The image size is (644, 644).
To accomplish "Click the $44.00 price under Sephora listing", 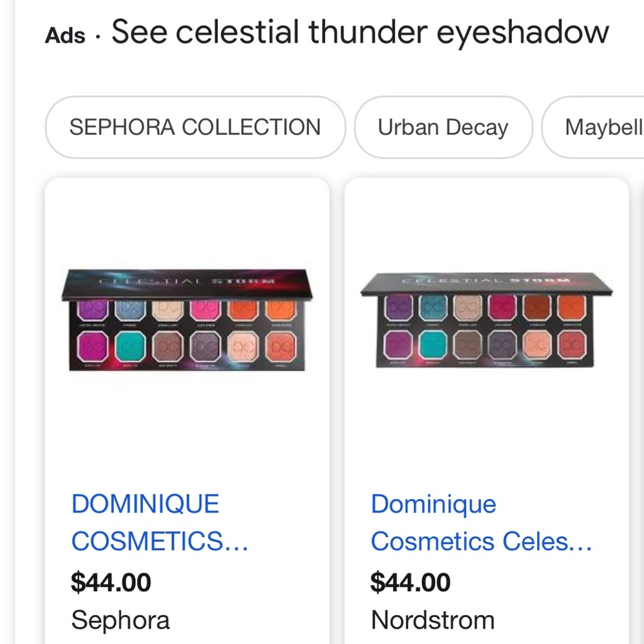I will 111,582.
